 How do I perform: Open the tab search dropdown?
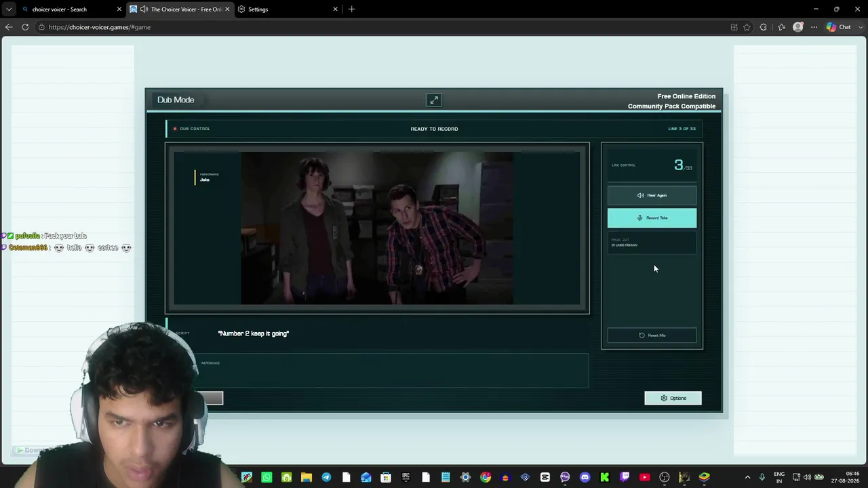[8, 9]
